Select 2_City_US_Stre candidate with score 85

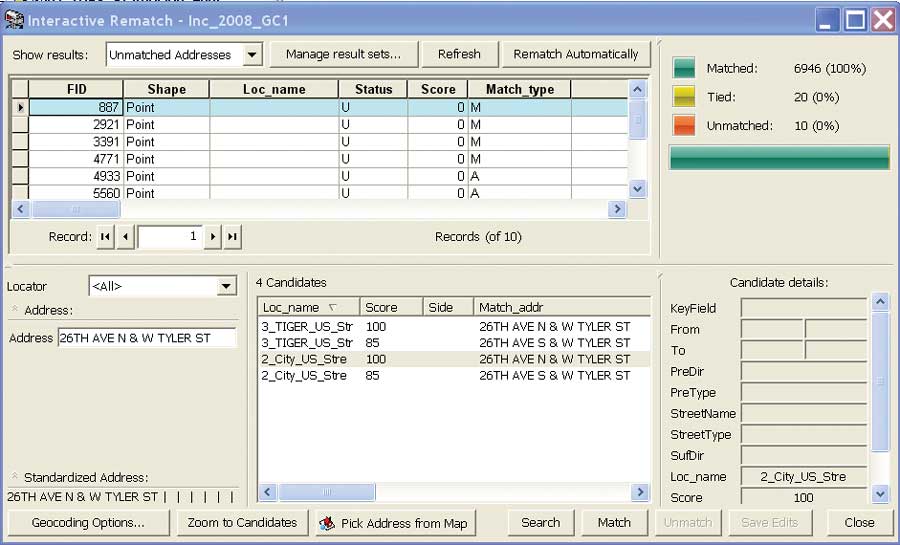pos(454,375)
